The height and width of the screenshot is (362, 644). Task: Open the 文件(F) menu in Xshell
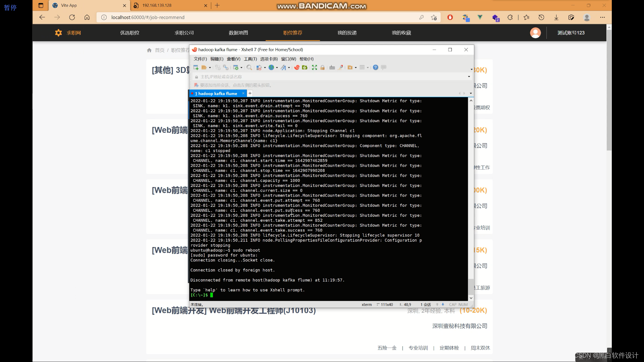[x=200, y=59]
